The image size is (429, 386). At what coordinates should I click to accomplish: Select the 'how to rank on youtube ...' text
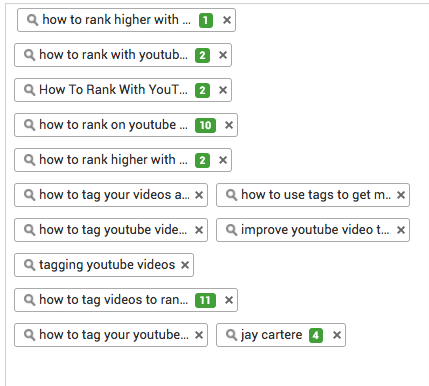[113, 125]
